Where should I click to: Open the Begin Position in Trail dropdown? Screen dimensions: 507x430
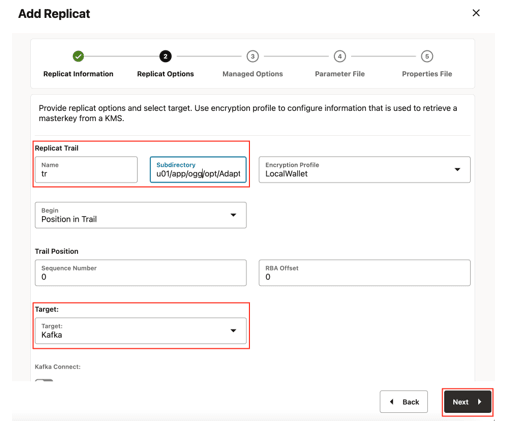click(141, 215)
